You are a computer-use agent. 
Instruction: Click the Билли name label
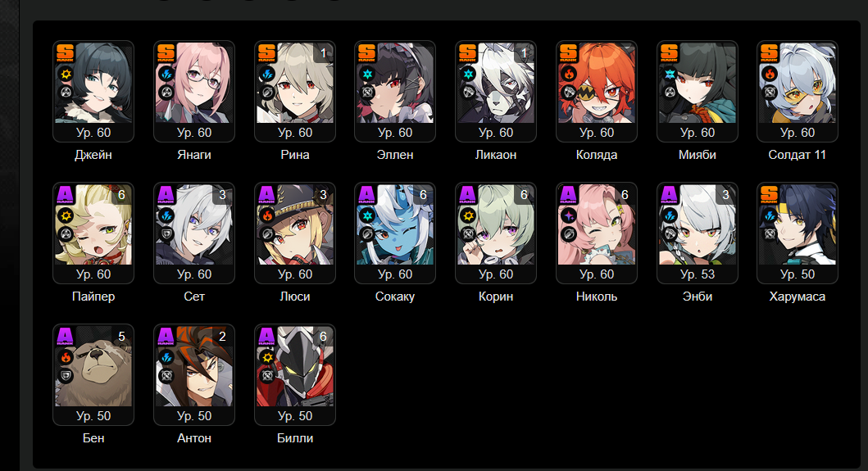[295, 438]
